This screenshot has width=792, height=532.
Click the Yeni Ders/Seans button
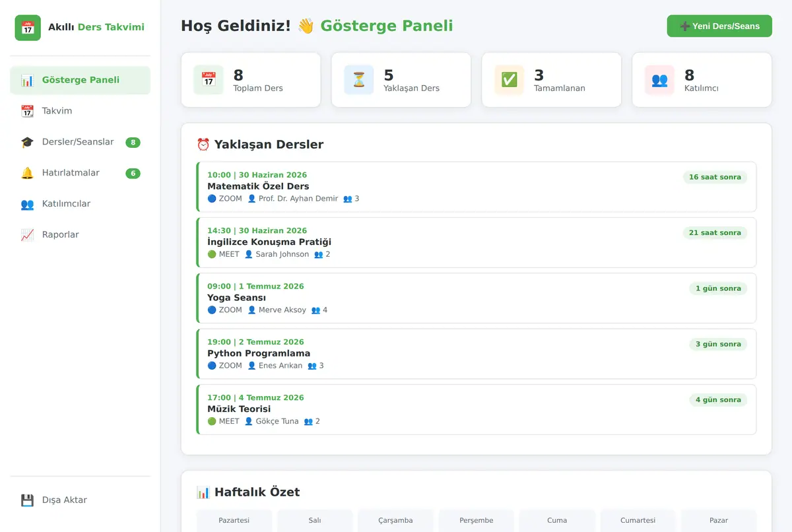pos(719,26)
